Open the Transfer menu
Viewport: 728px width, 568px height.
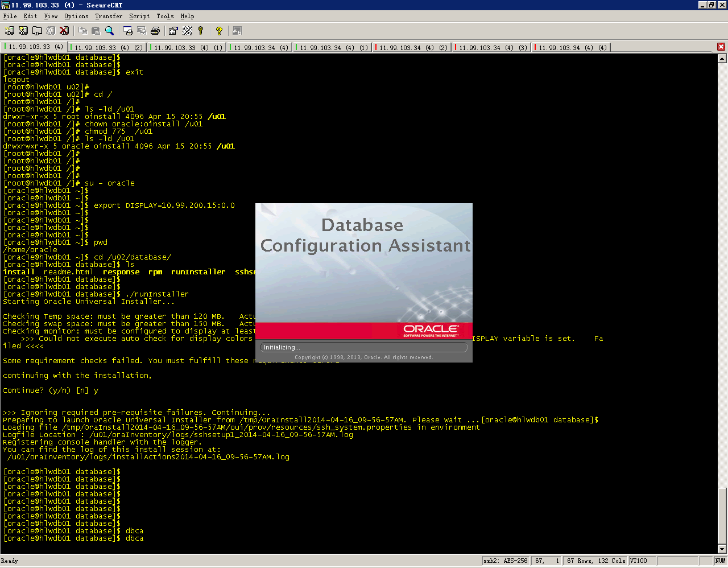(108, 16)
